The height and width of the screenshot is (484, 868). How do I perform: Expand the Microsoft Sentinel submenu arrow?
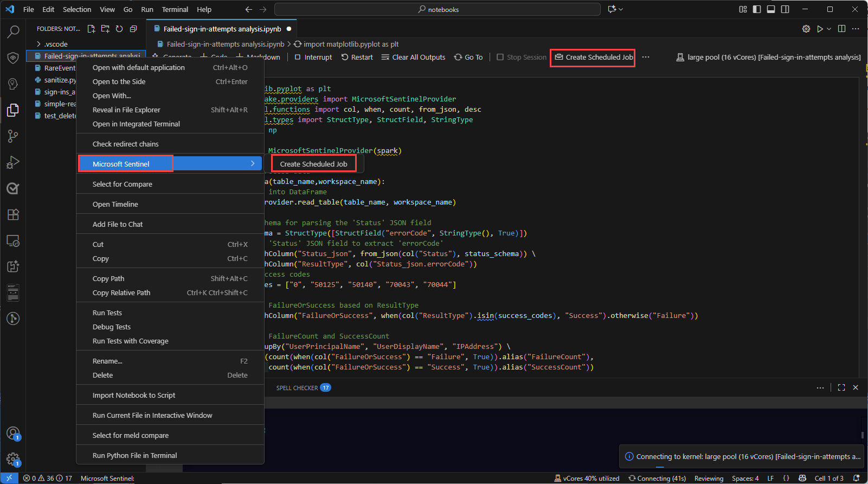(x=253, y=163)
